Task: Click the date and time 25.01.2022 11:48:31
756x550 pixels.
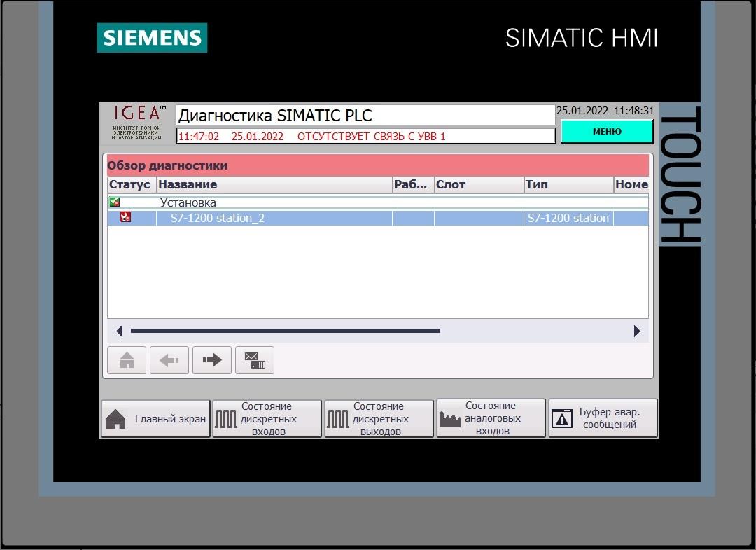Action: [605, 111]
